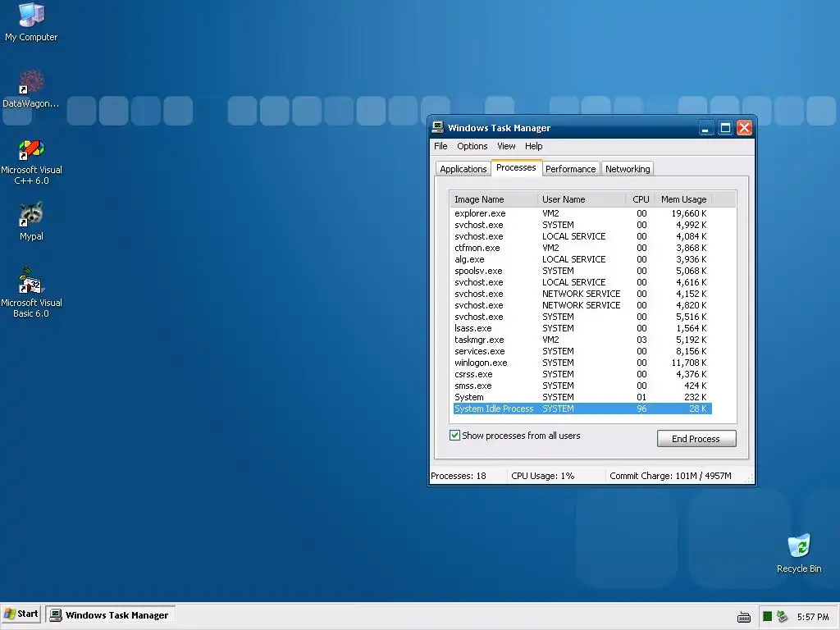The height and width of the screenshot is (630, 840).
Task: Select svchost.exe using 4,152 K memory
Action: pyautogui.click(x=582, y=294)
